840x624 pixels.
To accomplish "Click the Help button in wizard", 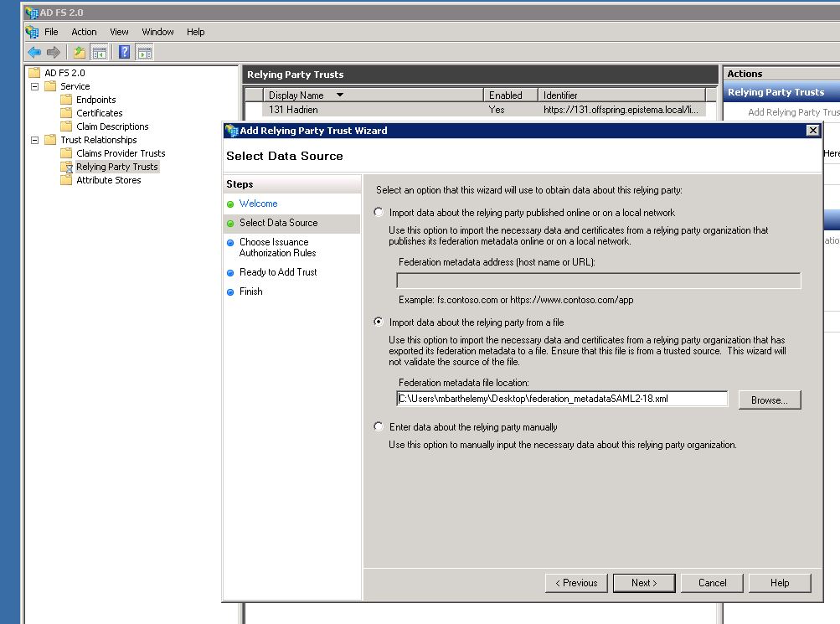I will tap(780, 583).
